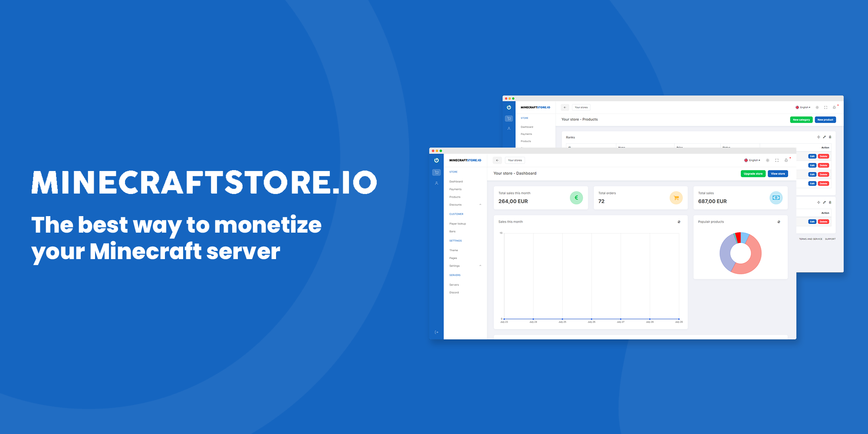The image size is (868, 434).
Task: Open Discord in the sidebar
Action: [454, 293]
